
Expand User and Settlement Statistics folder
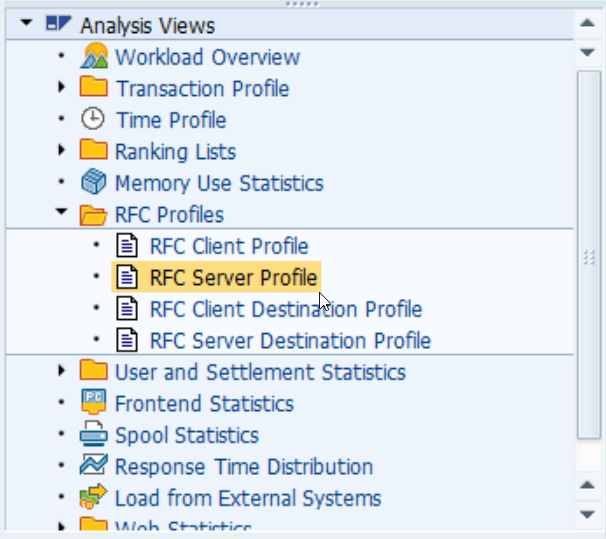(x=62, y=372)
